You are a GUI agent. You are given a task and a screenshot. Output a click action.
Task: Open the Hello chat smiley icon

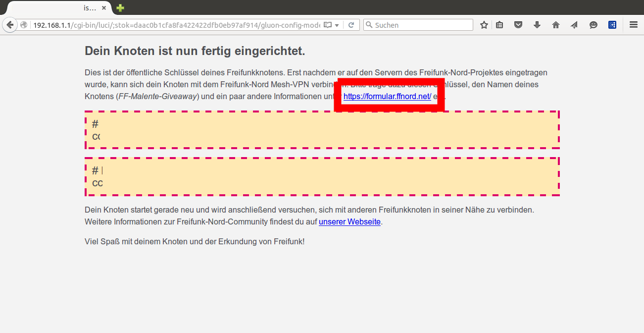coord(593,25)
